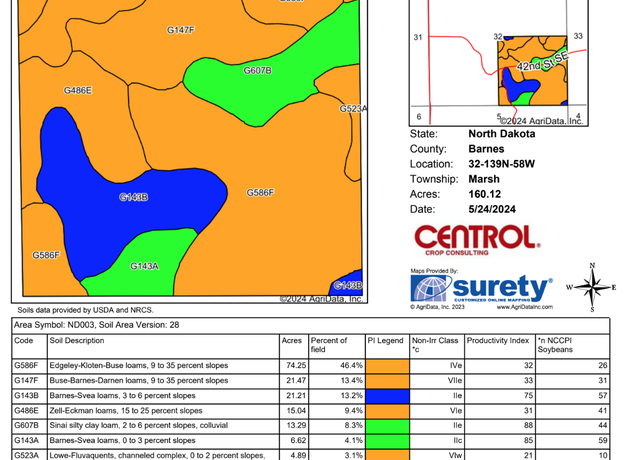Select the orange swatch in the G586F row
Screen dimensions: 640x460
(387, 366)
